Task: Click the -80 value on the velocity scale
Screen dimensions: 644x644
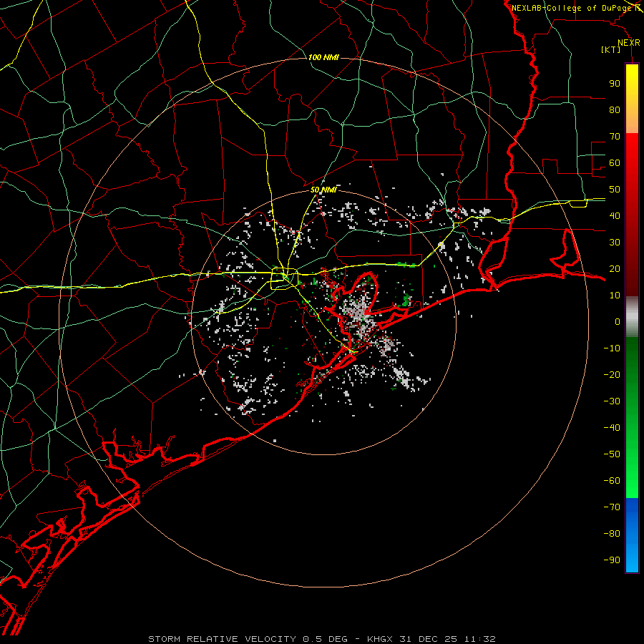Action: click(x=612, y=534)
